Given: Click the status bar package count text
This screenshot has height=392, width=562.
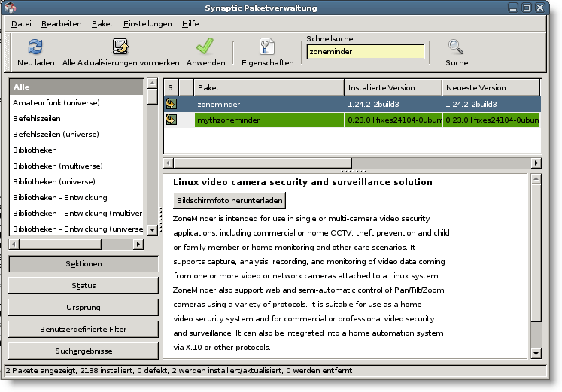Looking at the screenshot, I should click(x=179, y=370).
